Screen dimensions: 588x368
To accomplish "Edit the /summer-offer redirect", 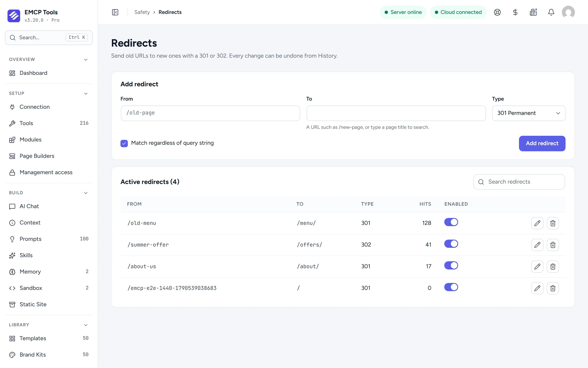I will (x=537, y=245).
